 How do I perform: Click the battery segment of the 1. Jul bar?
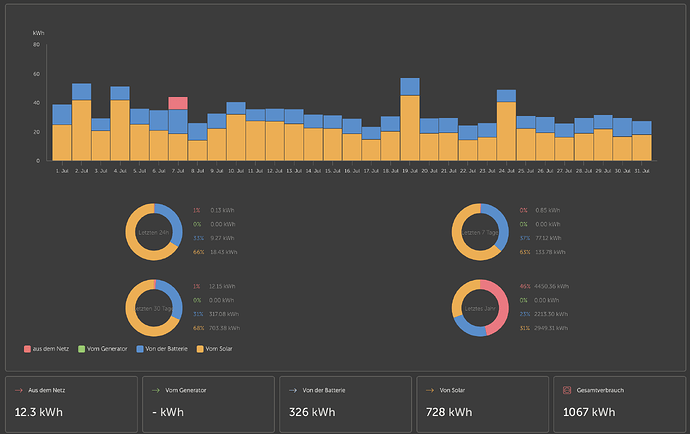pos(62,115)
